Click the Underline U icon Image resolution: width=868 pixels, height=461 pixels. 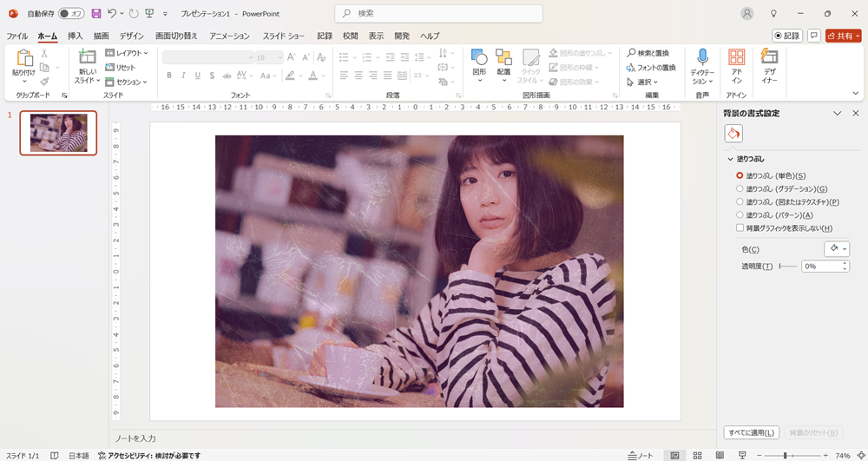pyautogui.click(x=198, y=76)
